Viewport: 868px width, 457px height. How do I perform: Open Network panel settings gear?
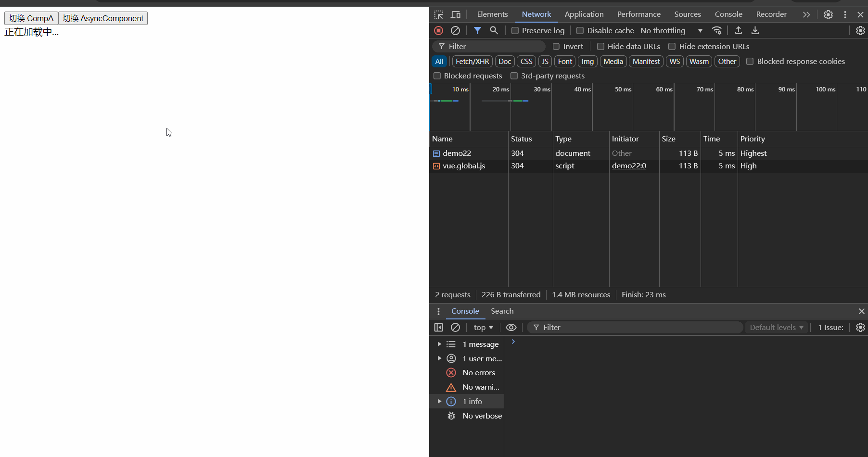click(860, 30)
